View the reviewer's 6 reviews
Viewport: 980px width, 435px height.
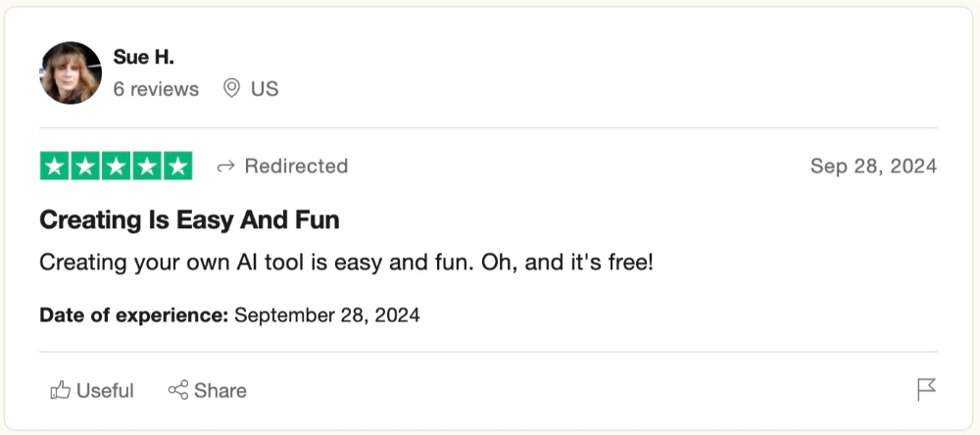coord(156,89)
